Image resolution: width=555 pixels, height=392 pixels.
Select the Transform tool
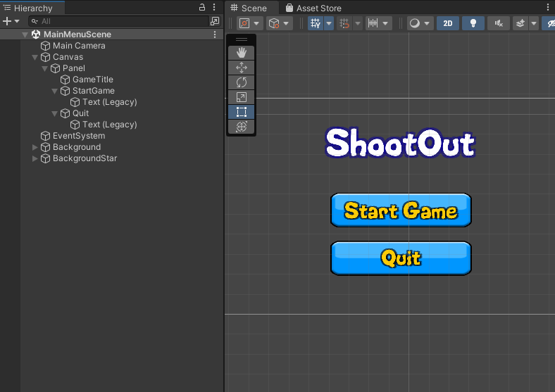241,127
